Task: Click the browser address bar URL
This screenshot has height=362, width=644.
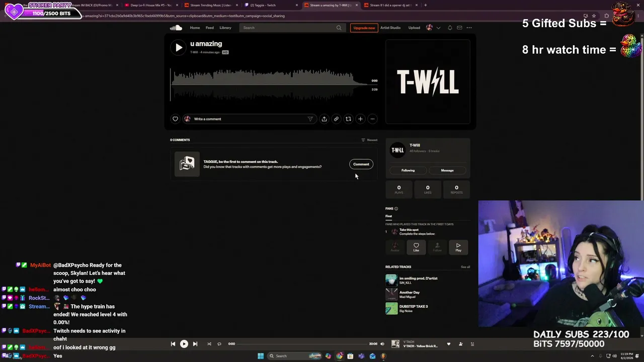Action: pos(184,16)
